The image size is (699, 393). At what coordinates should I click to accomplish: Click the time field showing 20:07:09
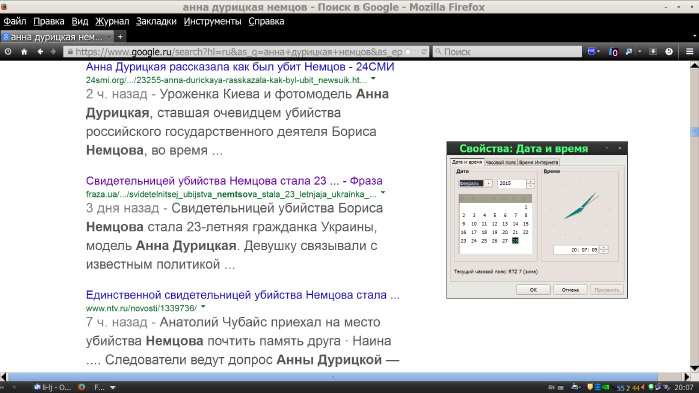pos(576,250)
